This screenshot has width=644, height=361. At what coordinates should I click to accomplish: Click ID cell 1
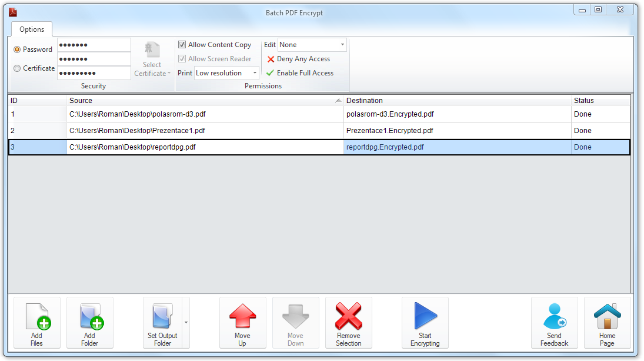[x=38, y=114]
